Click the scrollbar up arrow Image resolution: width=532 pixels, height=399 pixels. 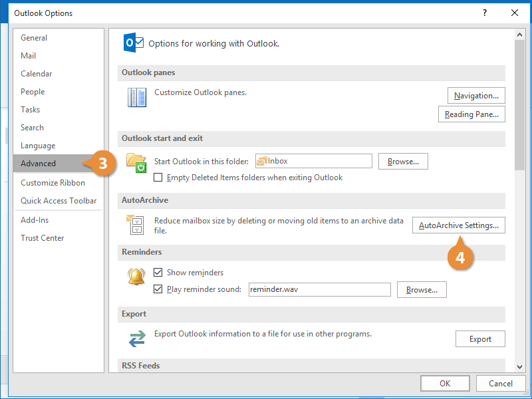[519, 35]
